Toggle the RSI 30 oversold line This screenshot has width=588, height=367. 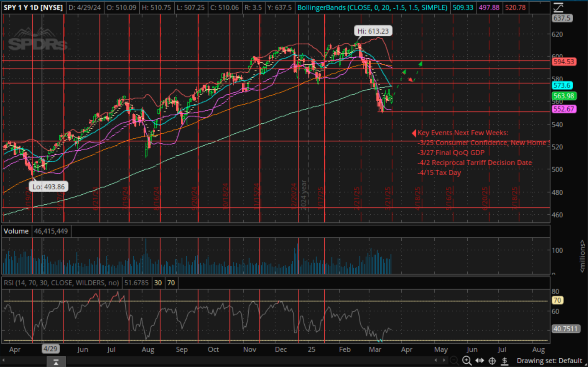coord(158,283)
